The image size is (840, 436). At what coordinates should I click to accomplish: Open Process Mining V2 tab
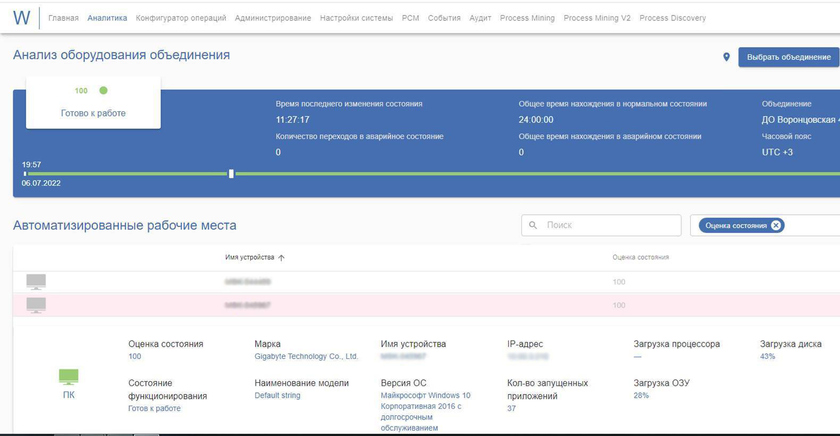[x=597, y=18]
